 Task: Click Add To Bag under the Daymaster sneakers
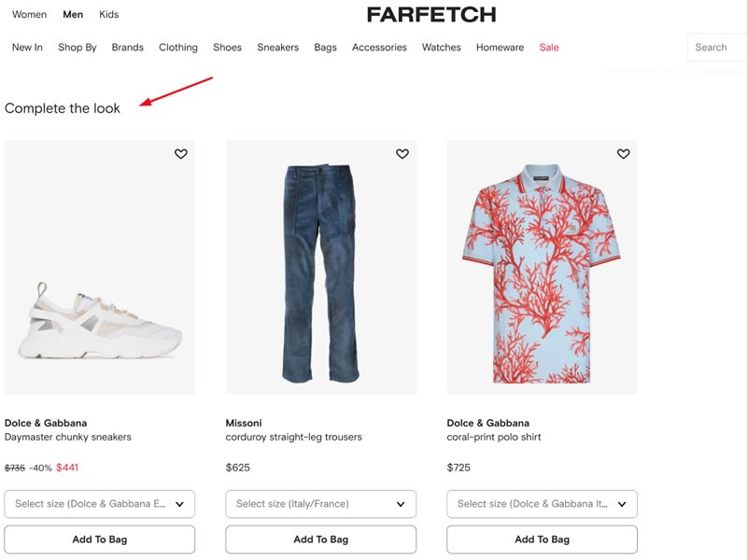click(x=100, y=539)
